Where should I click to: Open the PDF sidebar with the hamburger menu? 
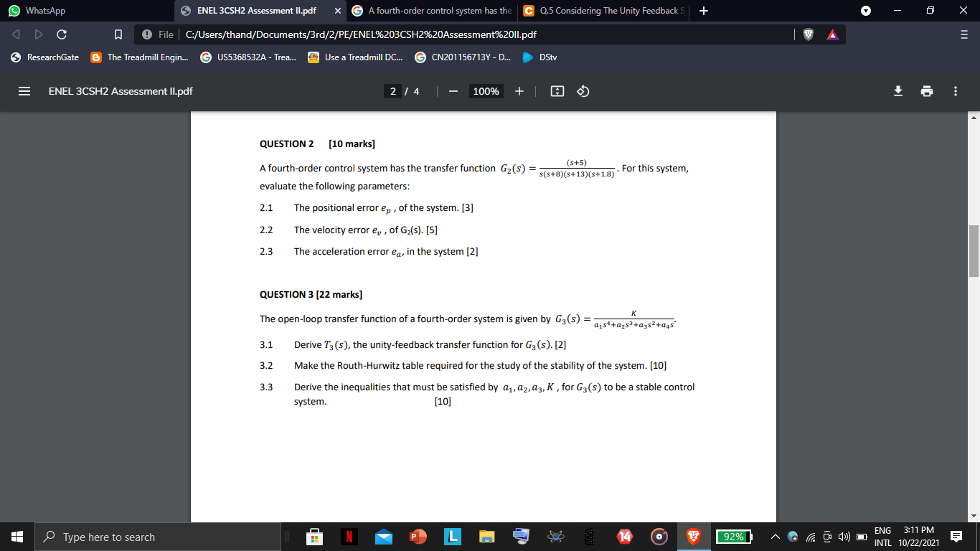pyautogui.click(x=24, y=91)
